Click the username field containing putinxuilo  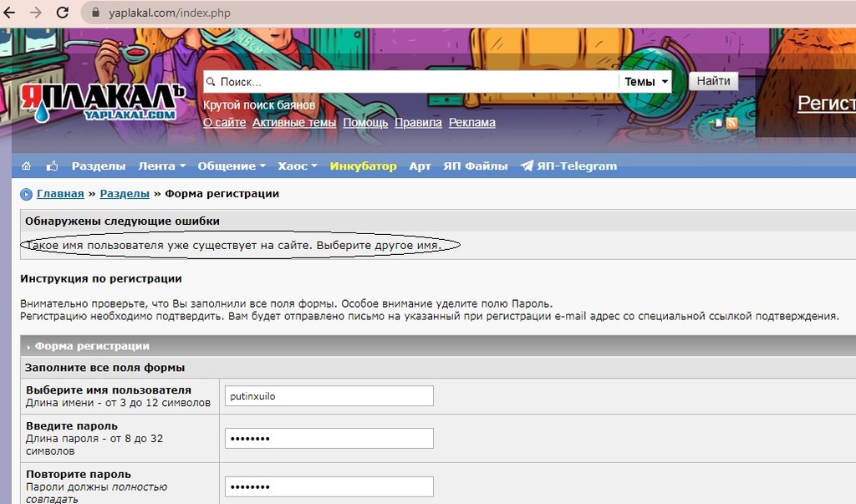tap(329, 396)
